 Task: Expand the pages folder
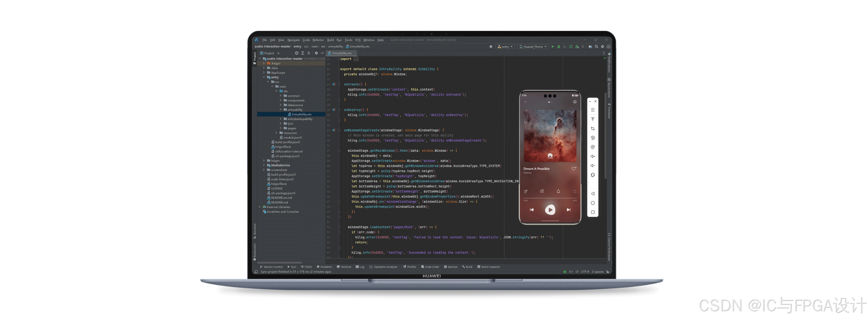click(280, 128)
